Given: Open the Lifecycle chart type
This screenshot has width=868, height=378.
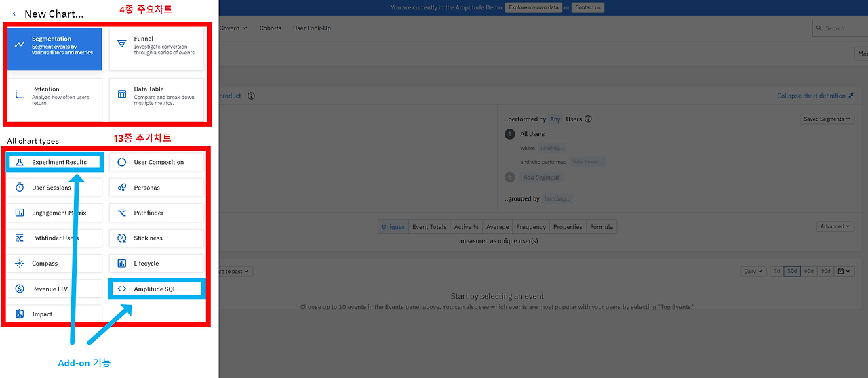Looking at the screenshot, I should (157, 264).
